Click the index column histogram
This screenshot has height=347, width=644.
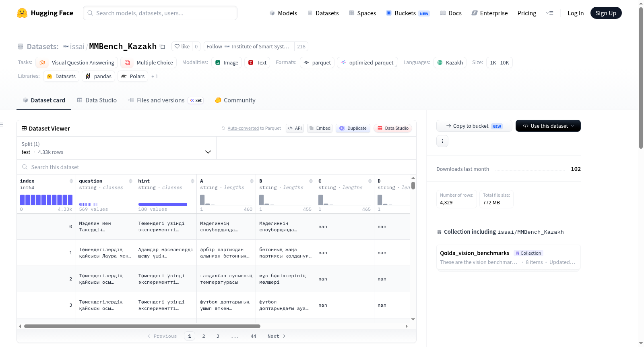46,200
